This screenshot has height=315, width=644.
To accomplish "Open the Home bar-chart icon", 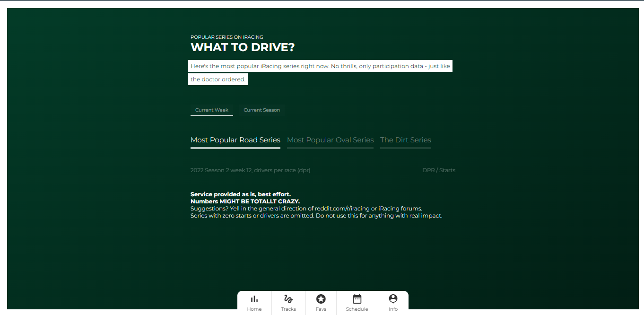I will 254,299.
